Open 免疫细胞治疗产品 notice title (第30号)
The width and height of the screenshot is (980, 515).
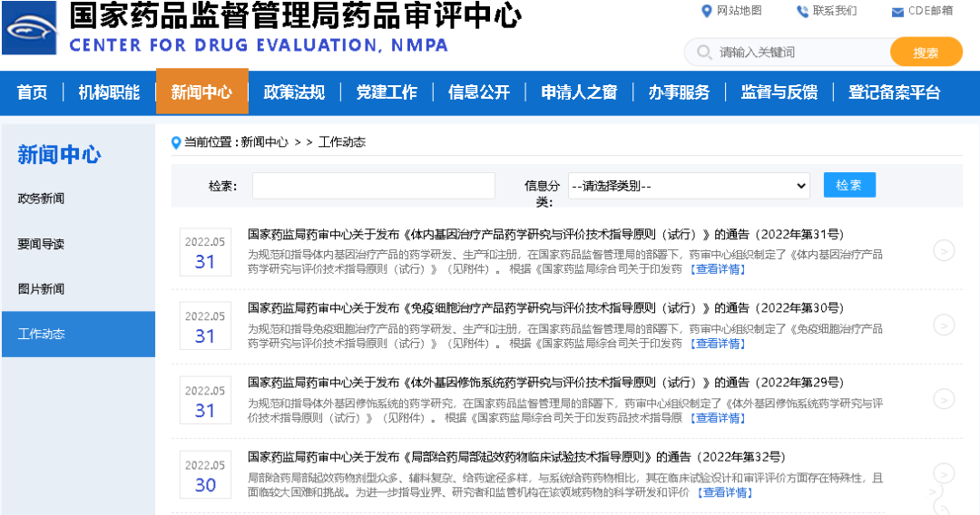tap(545, 307)
